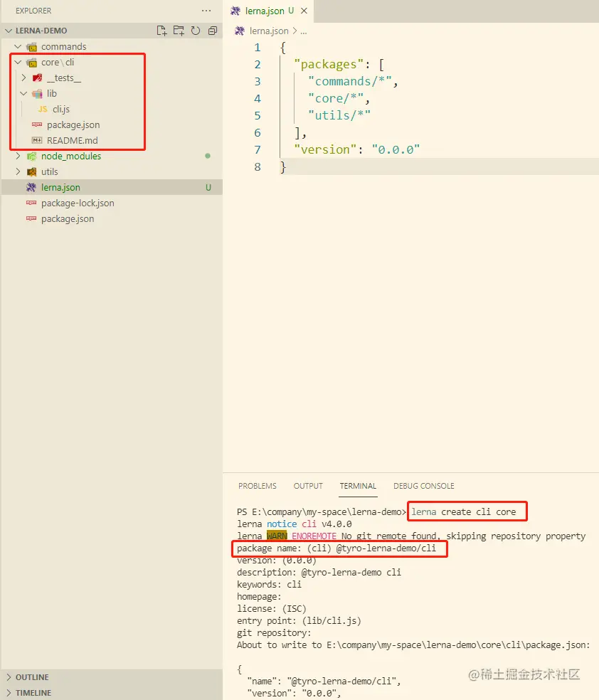Click the "0.0.0" version value in editor

(x=396, y=149)
